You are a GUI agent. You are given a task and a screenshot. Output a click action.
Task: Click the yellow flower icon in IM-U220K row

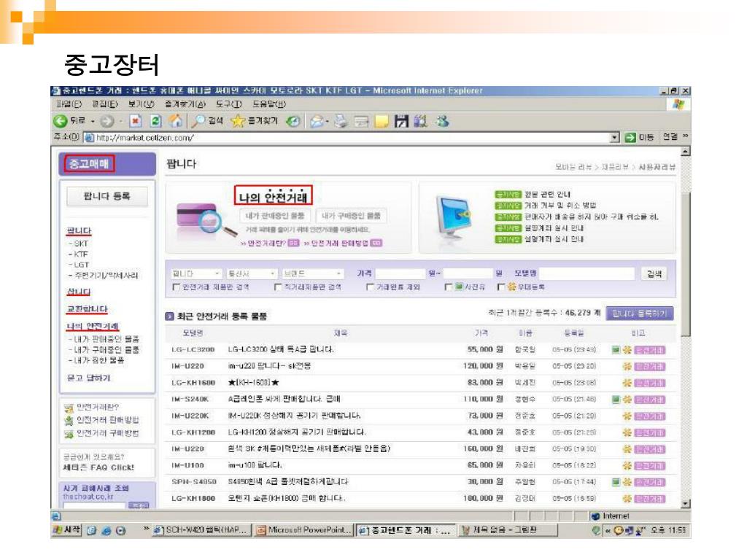627,416
